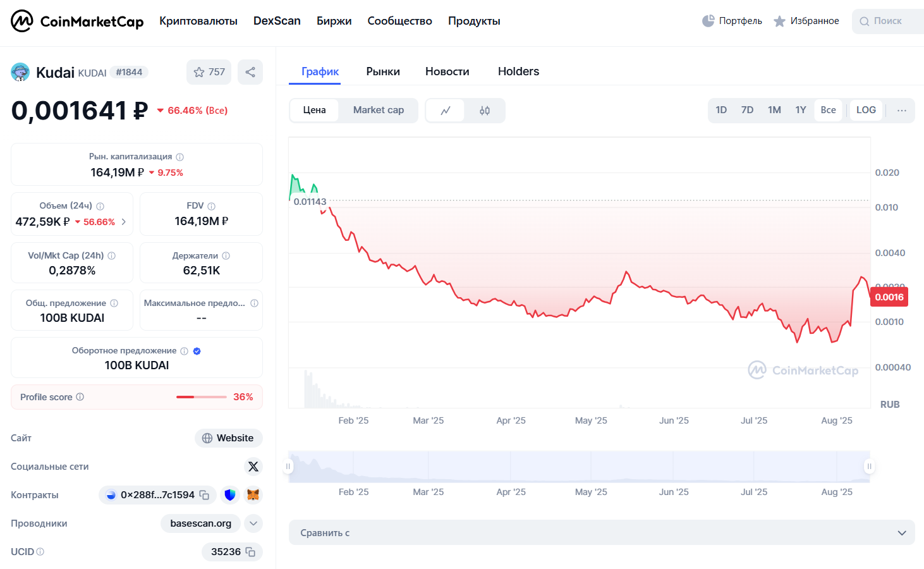Select the line chart type icon

coord(446,111)
